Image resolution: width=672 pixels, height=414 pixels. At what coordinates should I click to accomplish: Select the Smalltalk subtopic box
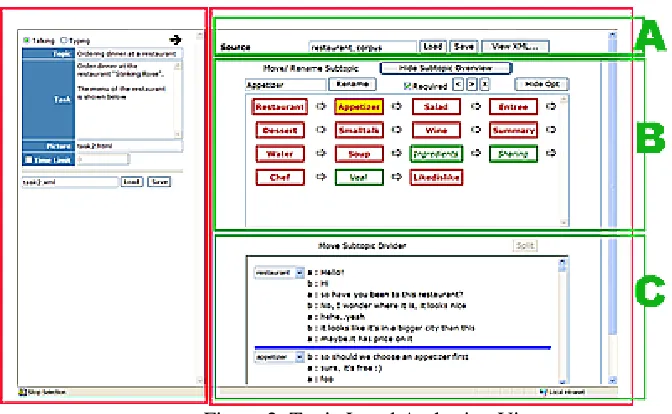click(x=359, y=130)
